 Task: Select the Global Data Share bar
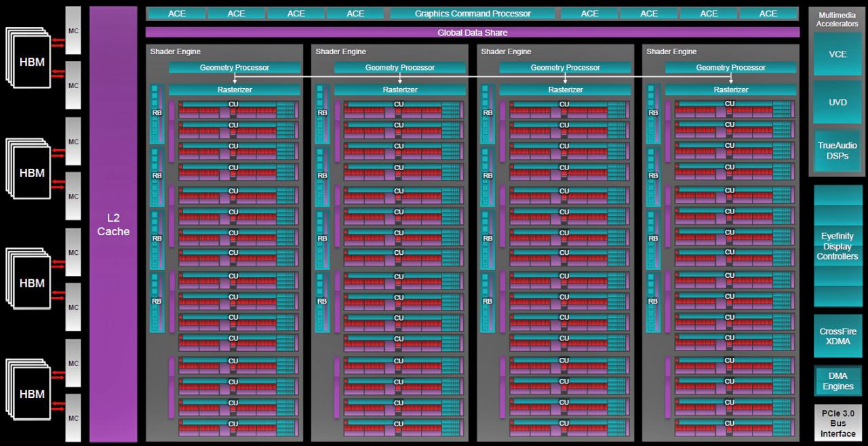[x=473, y=33]
